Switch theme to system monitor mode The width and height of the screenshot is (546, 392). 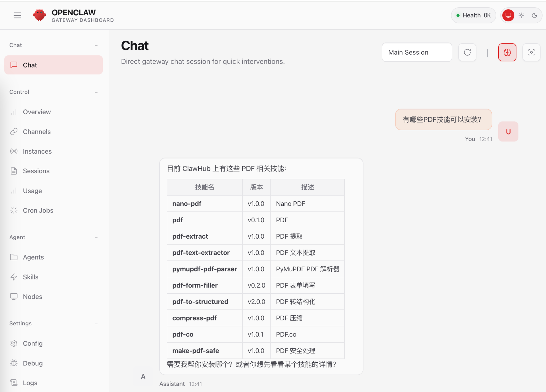(508, 15)
